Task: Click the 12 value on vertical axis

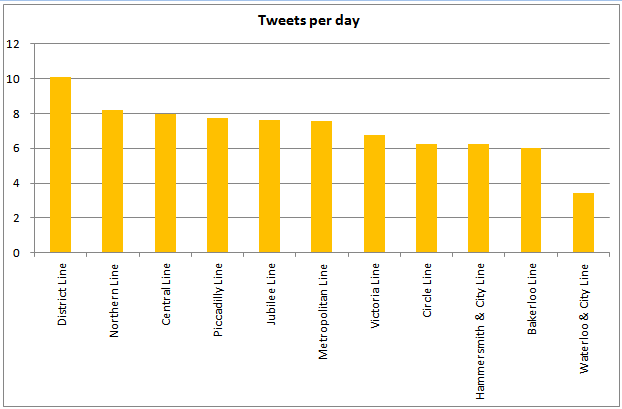Action: pos(12,44)
